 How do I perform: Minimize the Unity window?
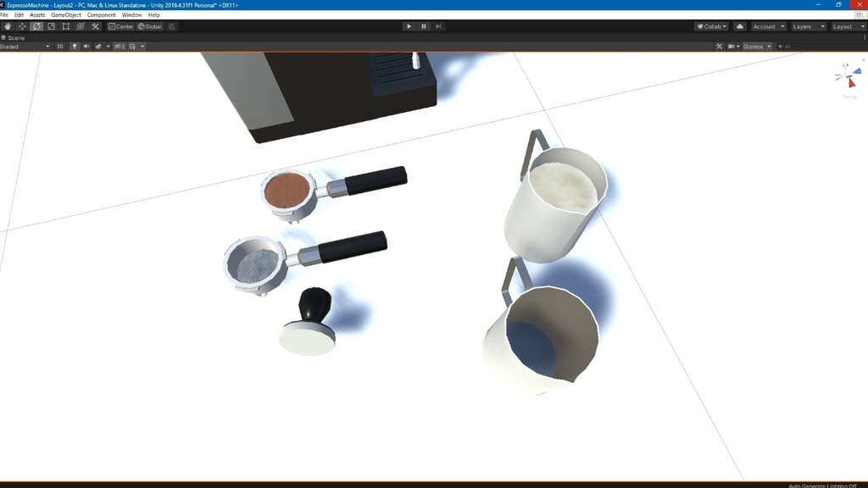[818, 4]
